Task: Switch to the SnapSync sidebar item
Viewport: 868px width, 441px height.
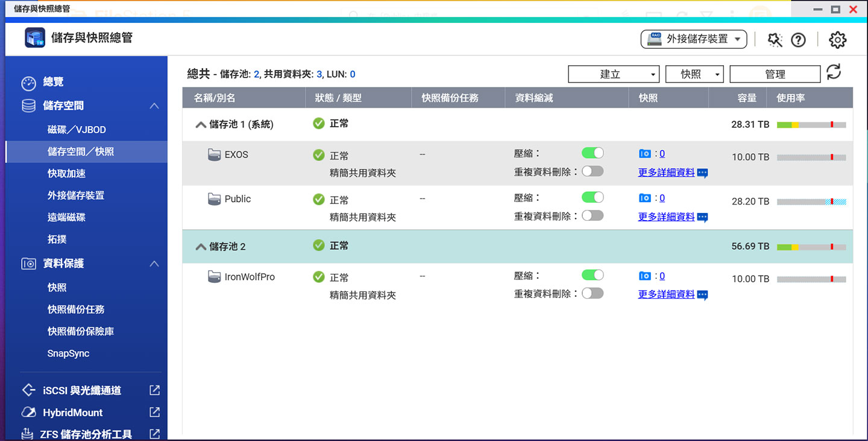Action: (x=68, y=354)
